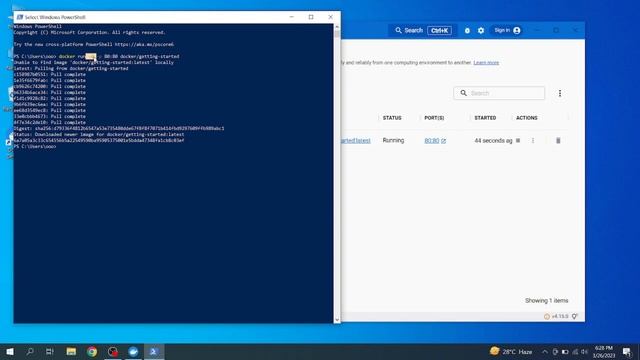Open network tray icon

coord(575,351)
